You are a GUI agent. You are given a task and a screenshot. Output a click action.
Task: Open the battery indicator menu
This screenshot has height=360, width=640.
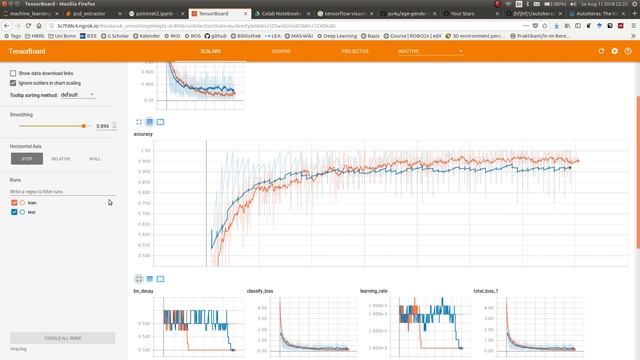(554, 4)
